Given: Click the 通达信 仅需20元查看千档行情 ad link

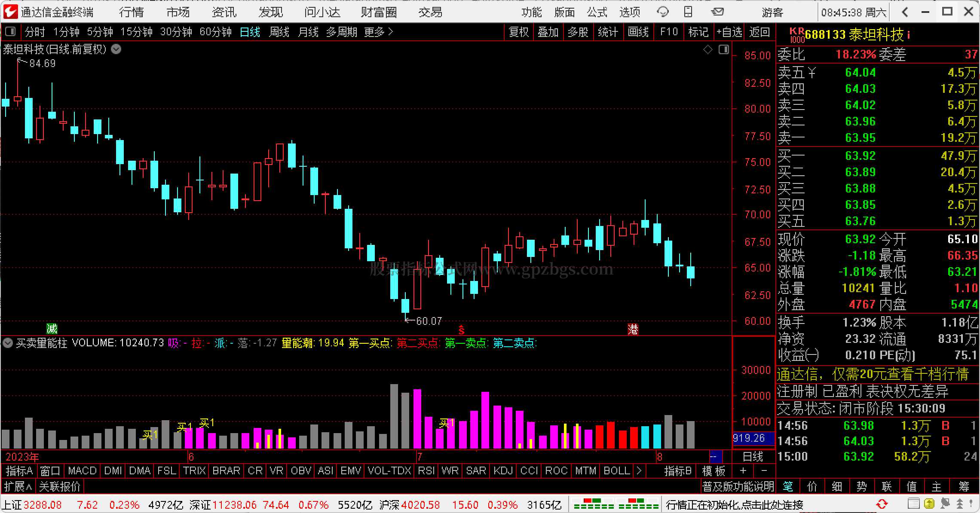Looking at the screenshot, I should click(x=873, y=374).
